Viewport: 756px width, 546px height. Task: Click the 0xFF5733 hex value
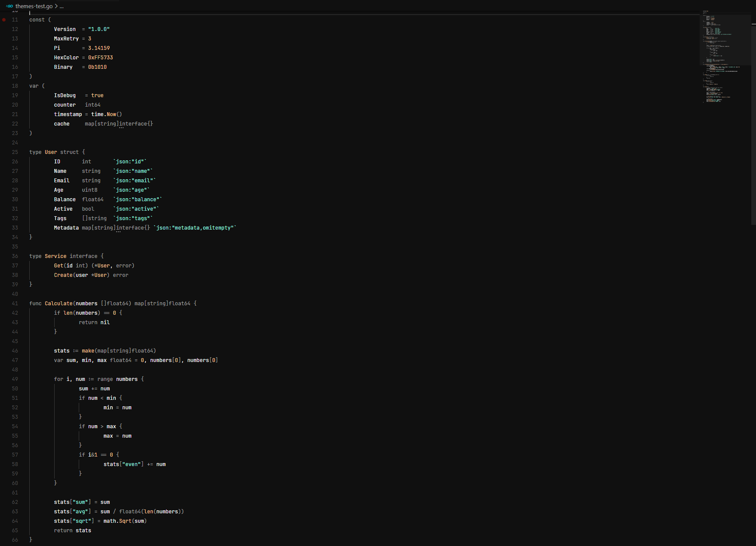(x=100, y=58)
